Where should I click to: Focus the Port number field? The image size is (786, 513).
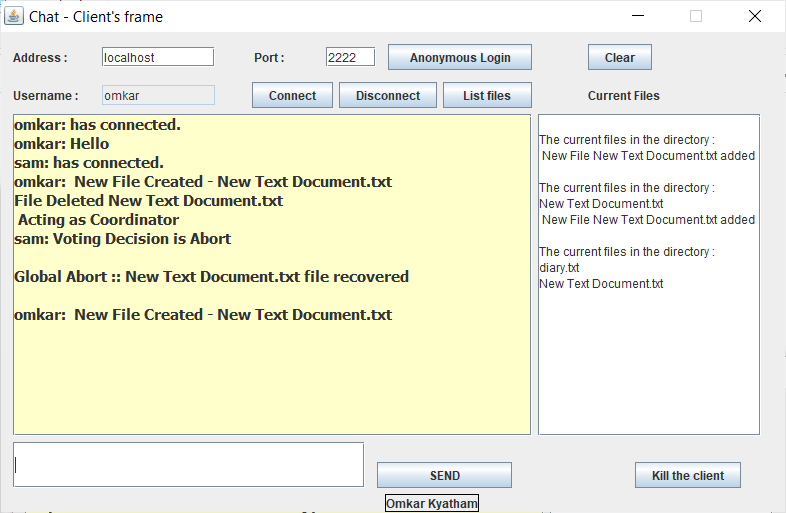point(350,57)
